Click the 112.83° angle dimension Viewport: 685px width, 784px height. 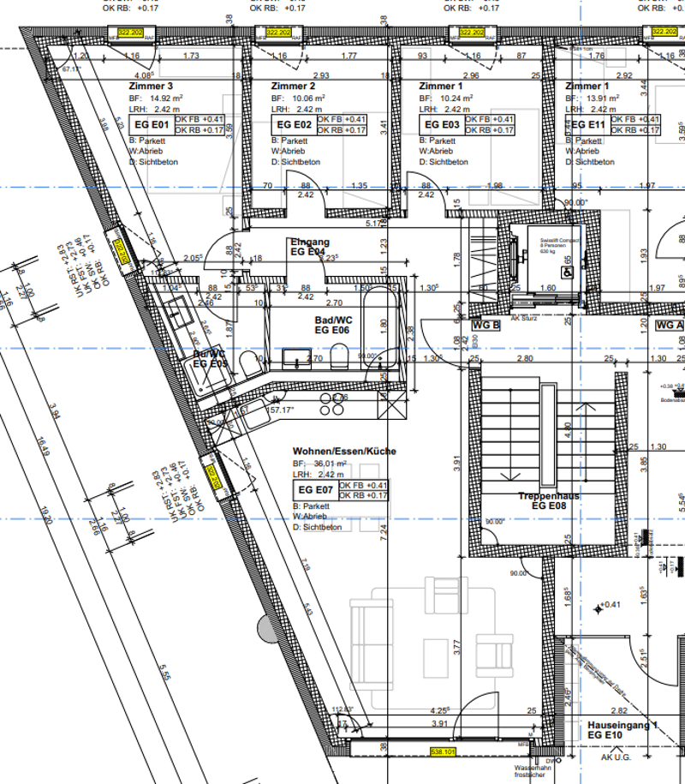click(342, 709)
